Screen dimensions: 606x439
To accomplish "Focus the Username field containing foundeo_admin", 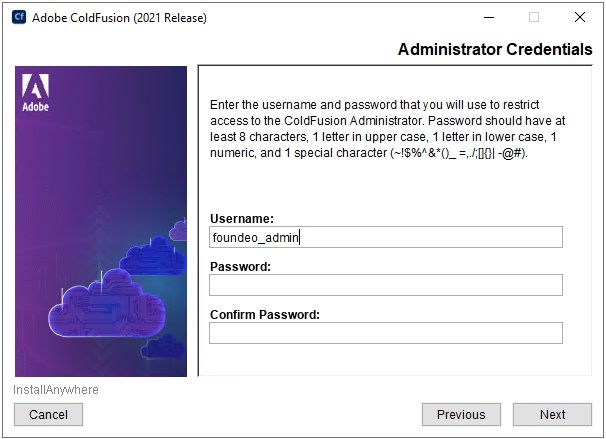I will [386, 237].
